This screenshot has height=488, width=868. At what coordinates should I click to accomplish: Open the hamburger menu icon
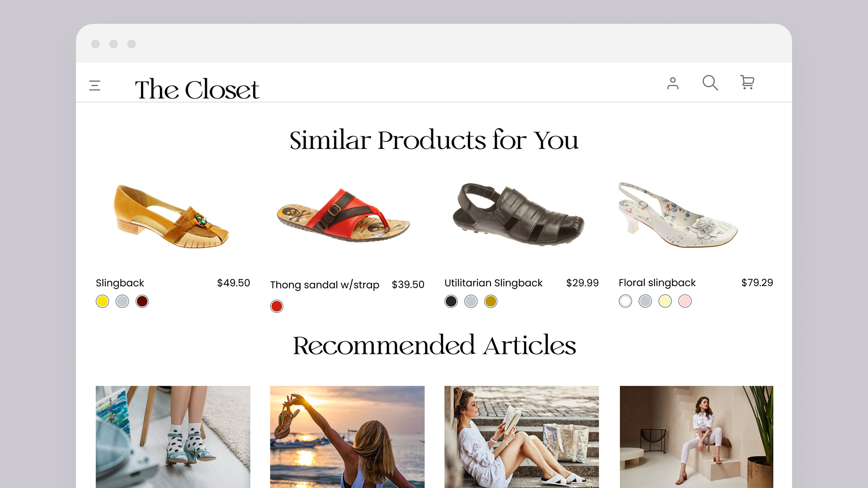point(95,85)
